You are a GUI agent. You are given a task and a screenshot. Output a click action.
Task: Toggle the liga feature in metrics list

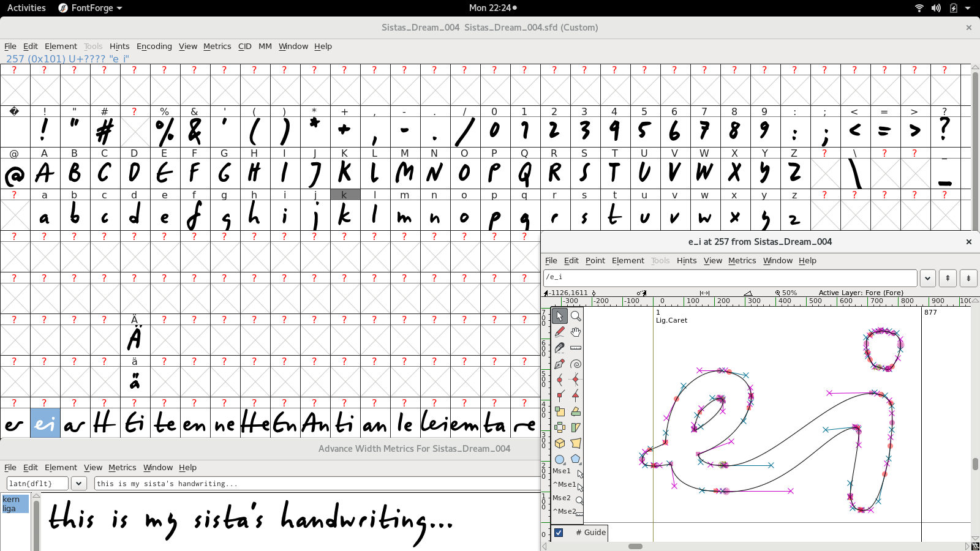tap(9, 508)
